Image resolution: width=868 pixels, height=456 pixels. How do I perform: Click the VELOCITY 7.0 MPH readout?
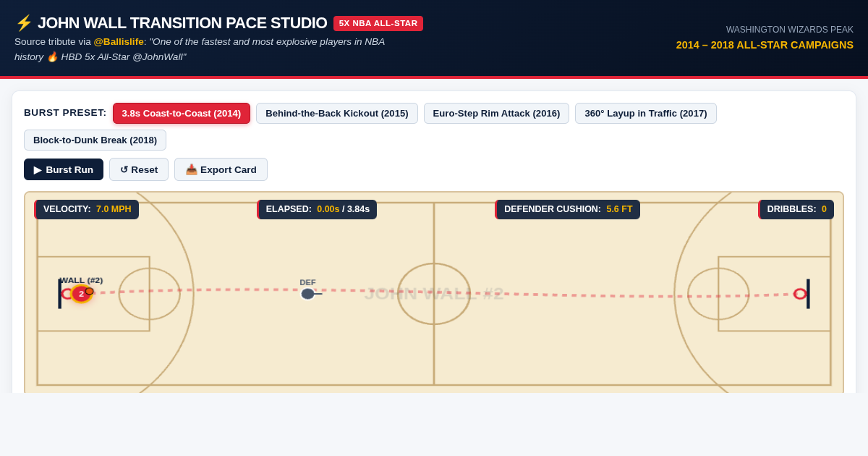pos(87,209)
